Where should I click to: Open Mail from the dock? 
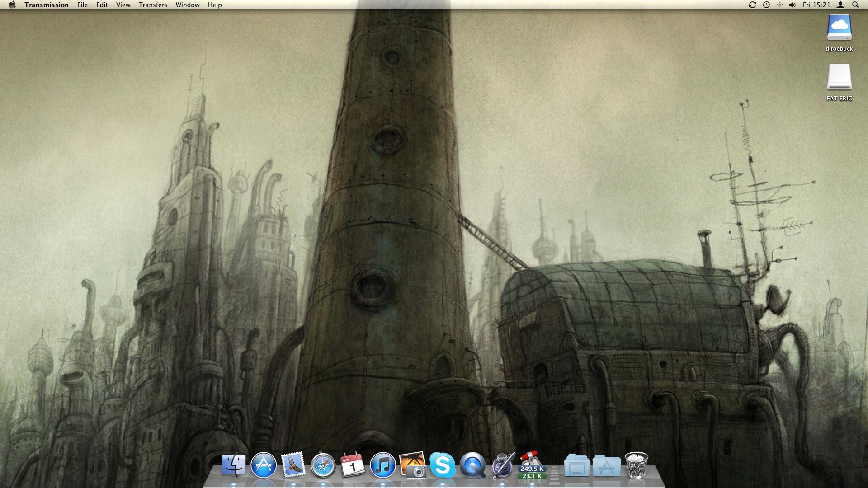click(x=293, y=465)
